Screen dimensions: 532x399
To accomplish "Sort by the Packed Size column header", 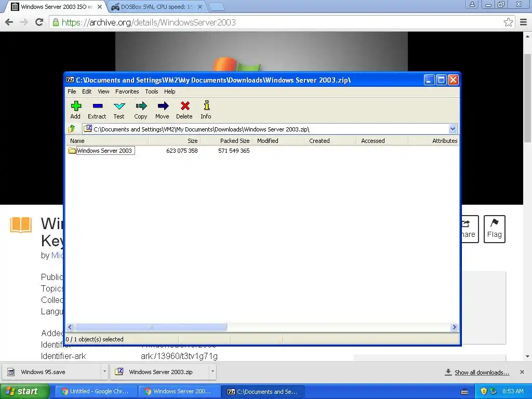I will pos(226,141).
